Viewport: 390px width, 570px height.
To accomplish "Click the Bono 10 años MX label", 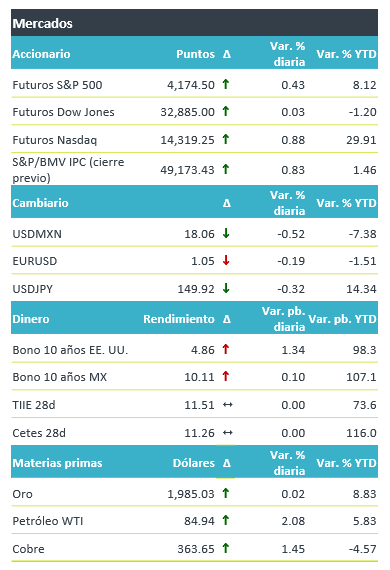I will point(60,377).
